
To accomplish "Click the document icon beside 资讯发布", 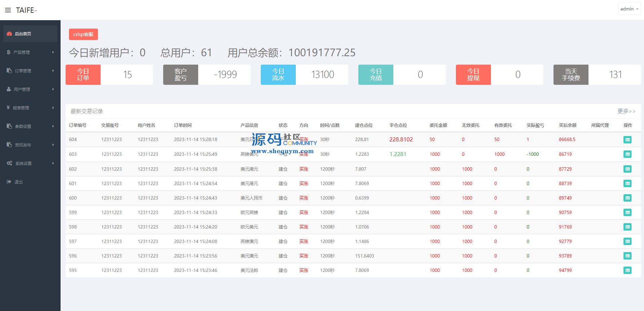I will pos(9,145).
